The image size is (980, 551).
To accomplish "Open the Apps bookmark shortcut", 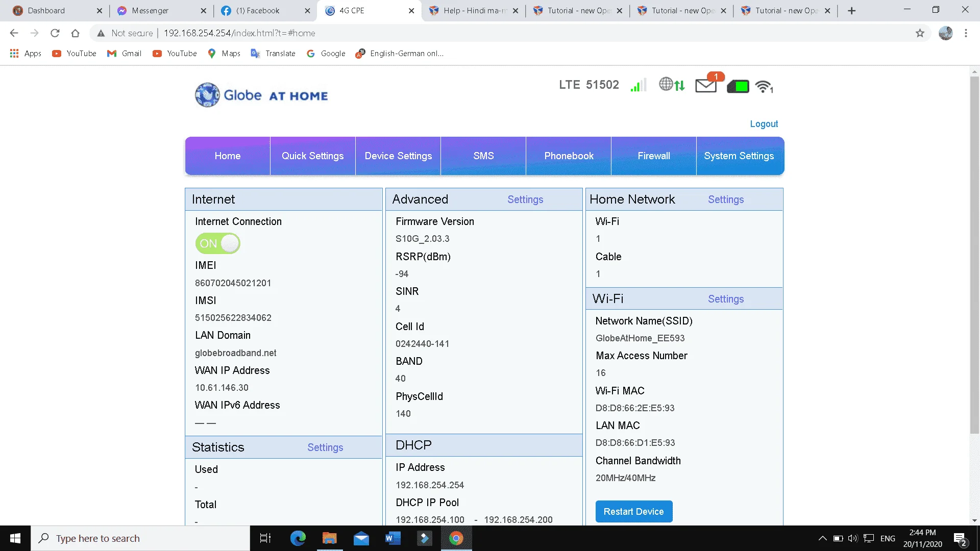I will [x=26, y=54].
